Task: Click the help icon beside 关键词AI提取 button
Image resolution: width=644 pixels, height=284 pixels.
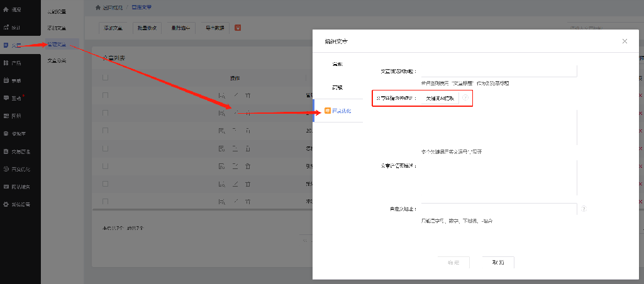Action: click(465, 98)
